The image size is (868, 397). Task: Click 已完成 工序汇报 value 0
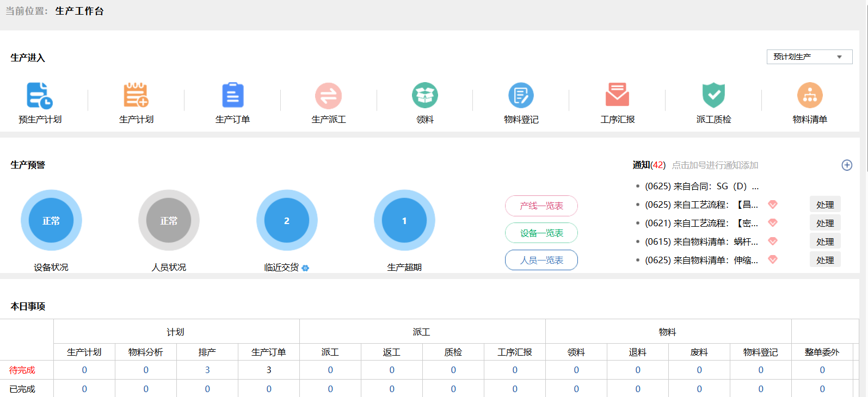[515, 389]
